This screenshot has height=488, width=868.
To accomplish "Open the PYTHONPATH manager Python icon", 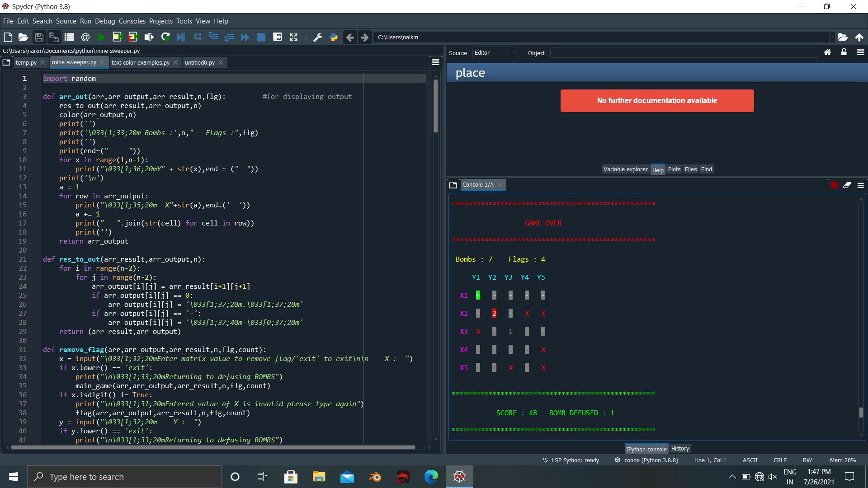I will 334,37.
